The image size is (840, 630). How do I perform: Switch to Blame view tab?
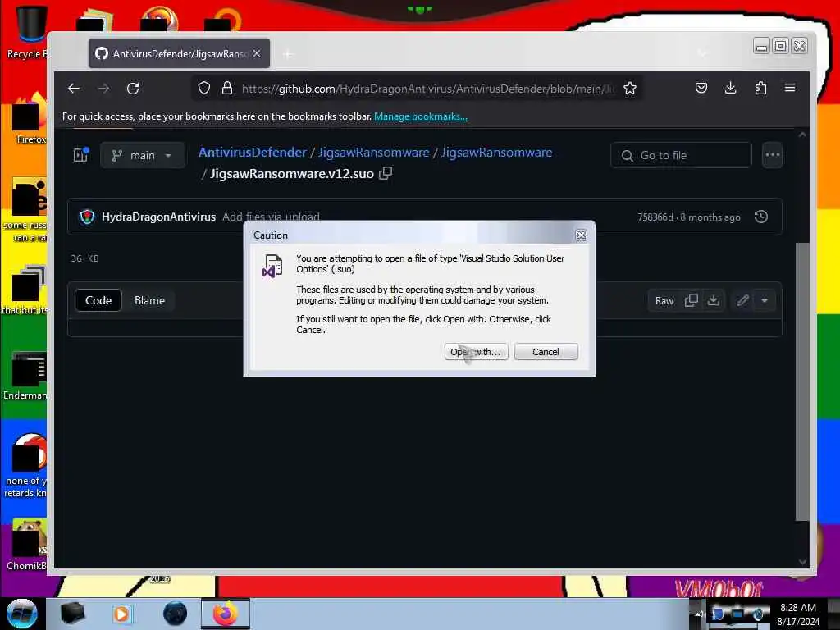tap(149, 300)
